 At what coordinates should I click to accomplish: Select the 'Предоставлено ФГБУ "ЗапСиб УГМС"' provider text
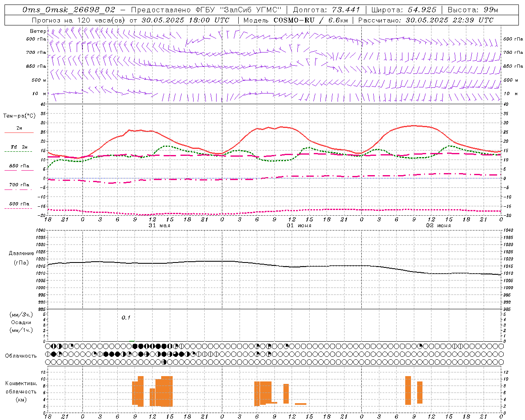tap(206, 10)
